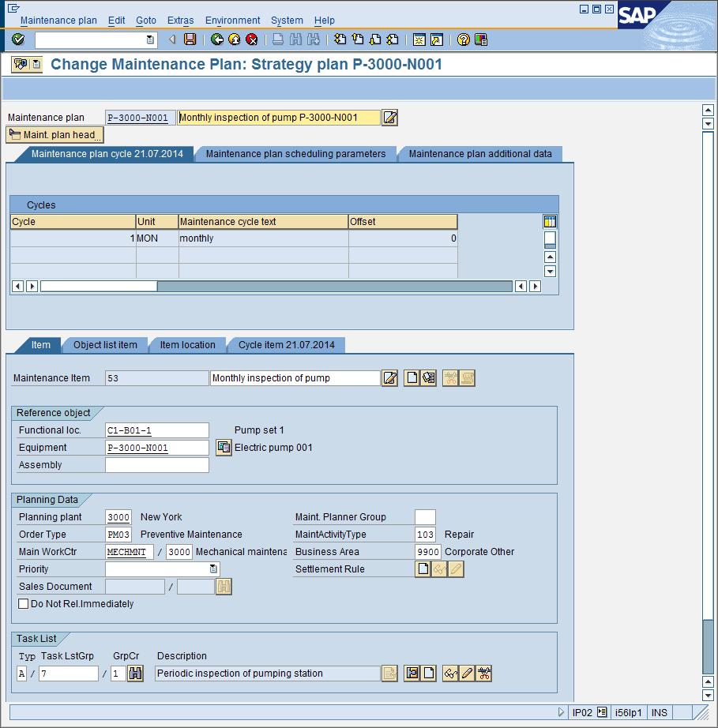Click the Order Type PM03 field
718x728 pixels.
[118, 535]
